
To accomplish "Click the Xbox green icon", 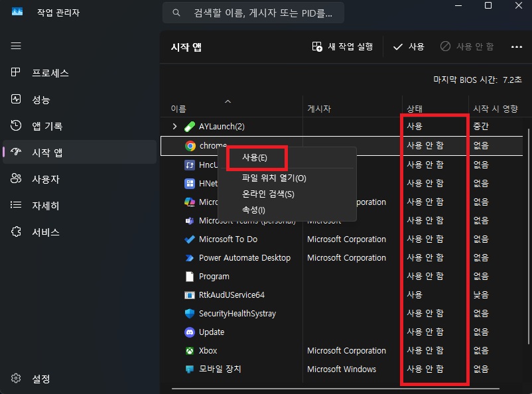I will pos(190,351).
